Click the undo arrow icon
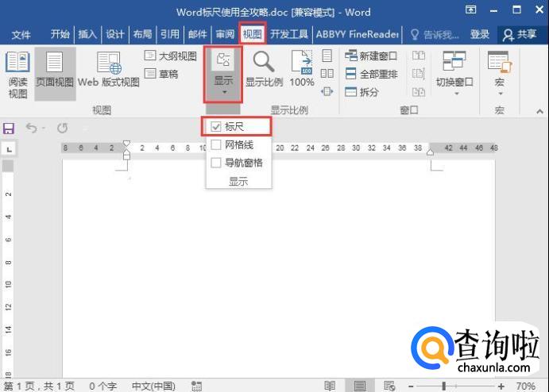 (31, 128)
